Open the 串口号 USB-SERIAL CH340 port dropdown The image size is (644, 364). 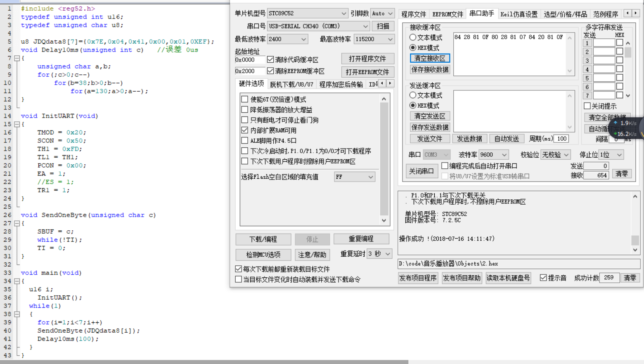pos(365,26)
